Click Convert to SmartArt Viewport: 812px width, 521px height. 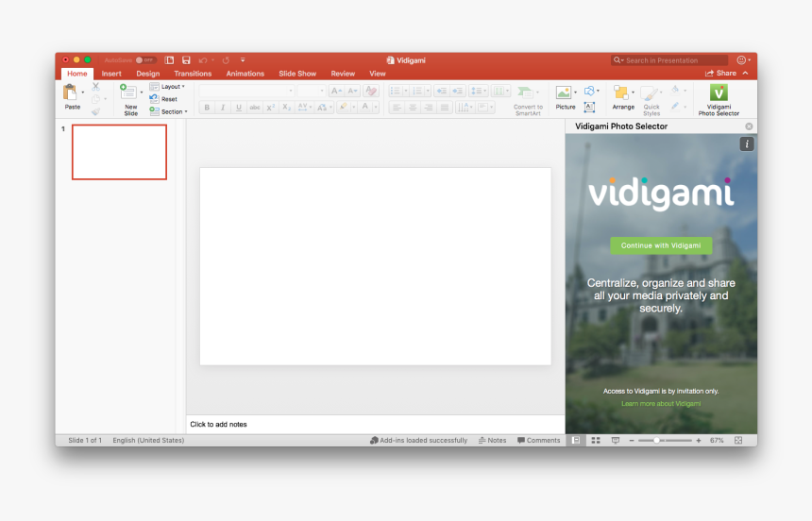(528, 100)
